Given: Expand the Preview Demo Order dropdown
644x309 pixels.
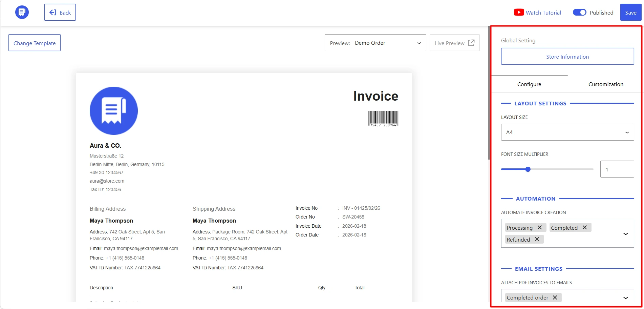Looking at the screenshot, I should tap(375, 43).
